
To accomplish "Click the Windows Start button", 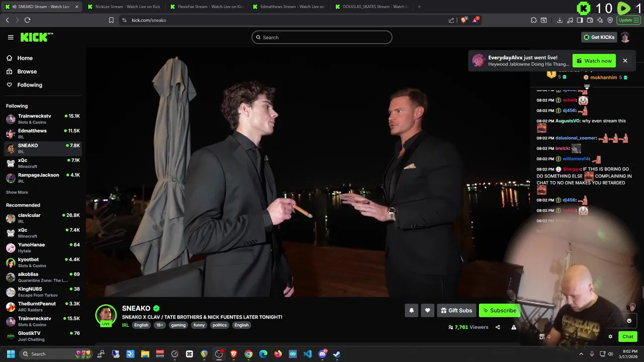I will tap(11, 354).
